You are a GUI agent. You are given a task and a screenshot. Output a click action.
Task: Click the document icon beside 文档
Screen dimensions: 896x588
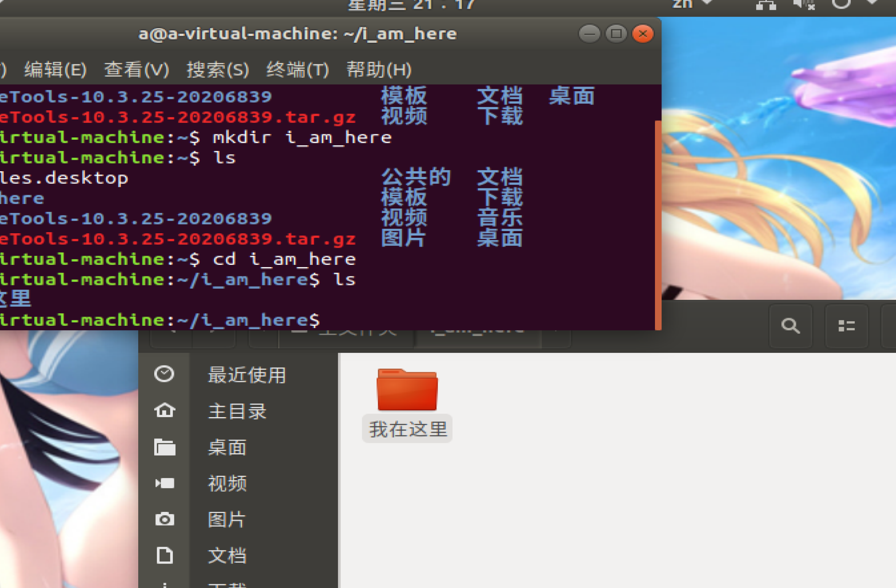click(165, 555)
